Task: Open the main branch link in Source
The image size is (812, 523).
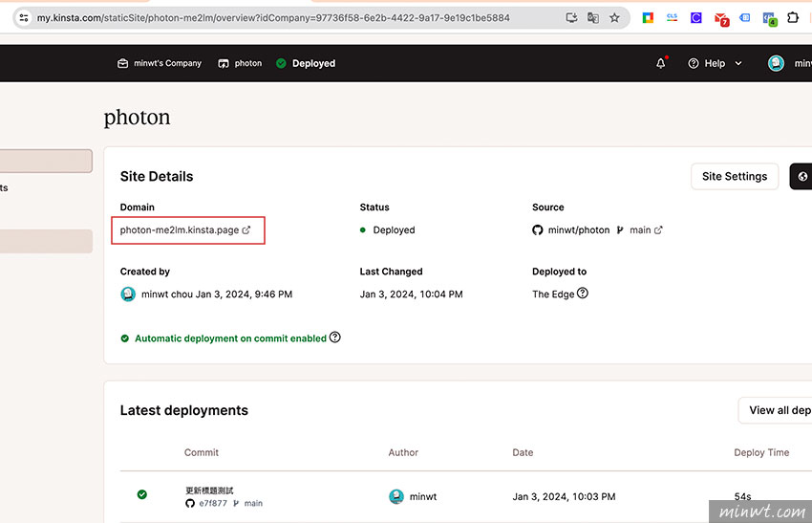Action: pyautogui.click(x=640, y=229)
